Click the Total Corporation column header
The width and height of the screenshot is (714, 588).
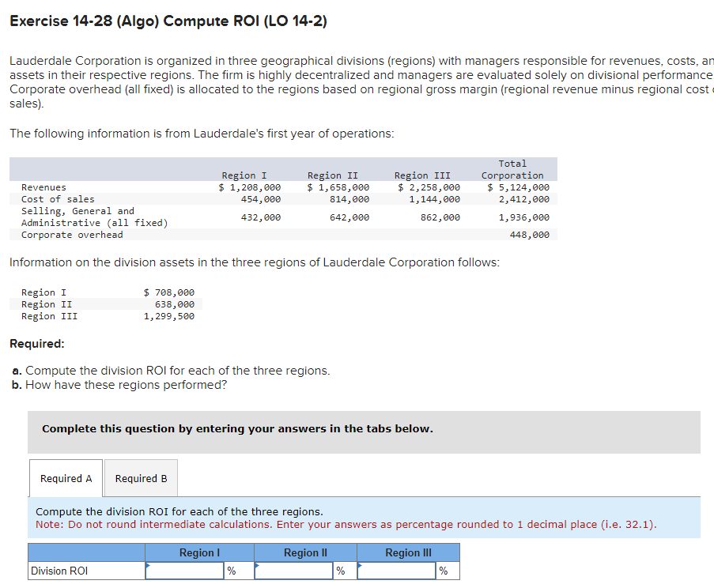[512, 169]
